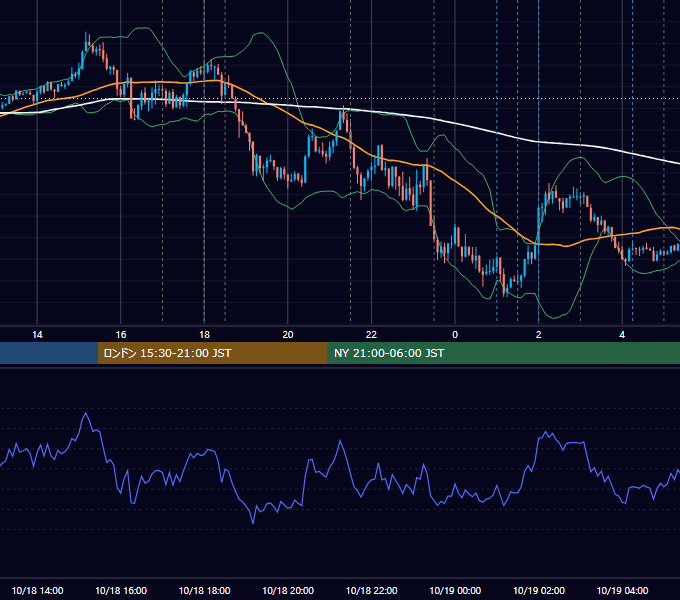Click the 10/18 14:00 timestamp label
Viewport: 680px width, 600px height.
(37, 590)
